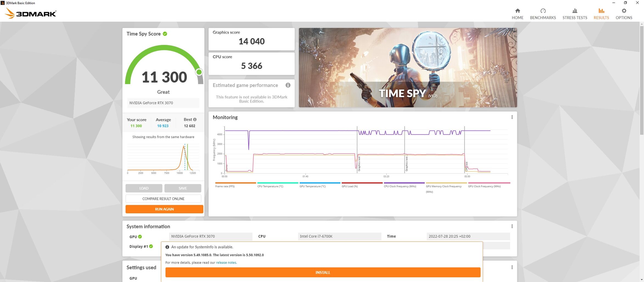The height and width of the screenshot is (282, 644).
Task: Open the release notes link
Action: tap(226, 263)
